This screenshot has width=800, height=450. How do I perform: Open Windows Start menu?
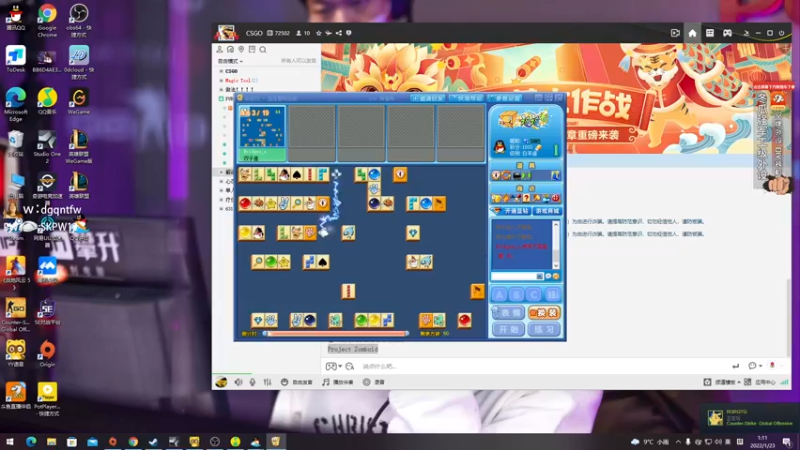point(9,441)
